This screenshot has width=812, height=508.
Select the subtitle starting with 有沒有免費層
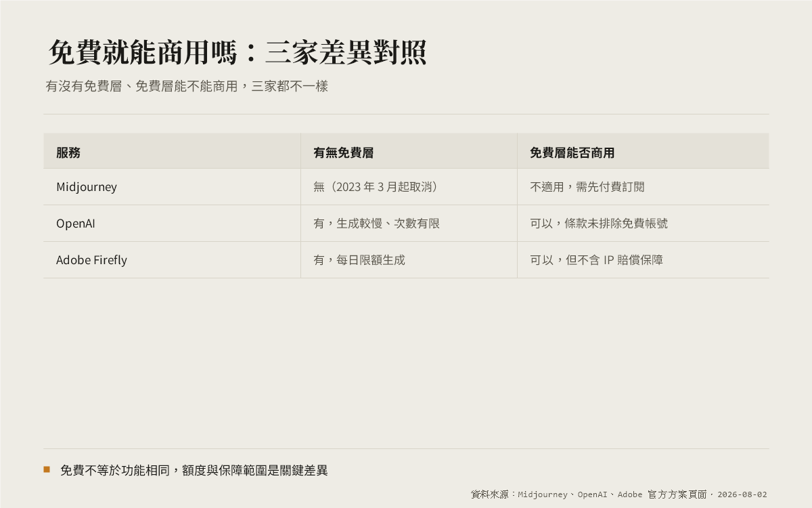187,87
